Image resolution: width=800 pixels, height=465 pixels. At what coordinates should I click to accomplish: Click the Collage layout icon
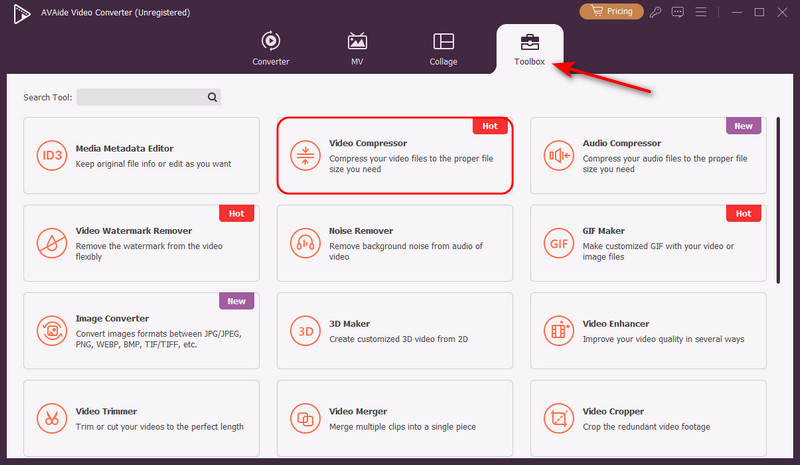443,41
